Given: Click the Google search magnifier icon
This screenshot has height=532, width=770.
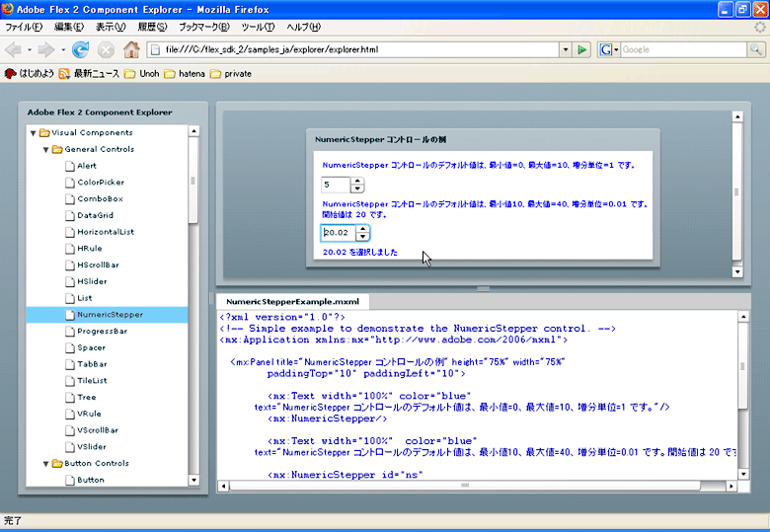Looking at the screenshot, I should [756, 49].
